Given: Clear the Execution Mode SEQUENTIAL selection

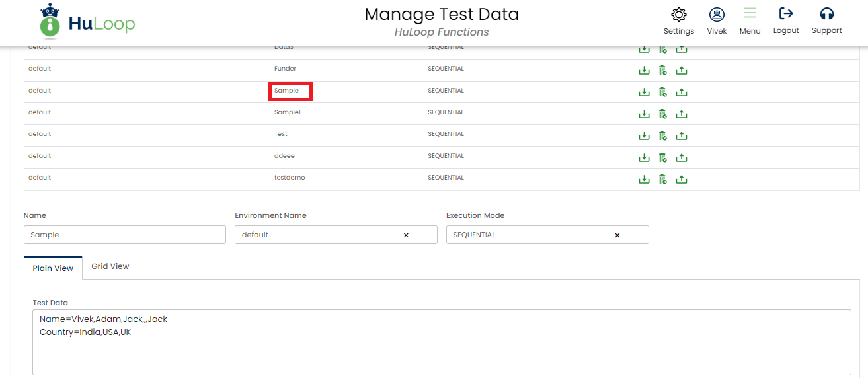Looking at the screenshot, I should (x=617, y=235).
